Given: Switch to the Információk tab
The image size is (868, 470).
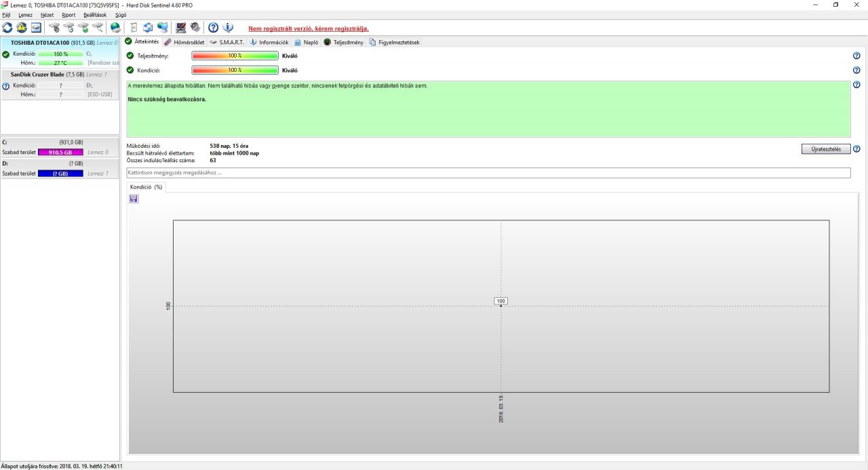Looking at the screenshot, I should pyautogui.click(x=269, y=42).
